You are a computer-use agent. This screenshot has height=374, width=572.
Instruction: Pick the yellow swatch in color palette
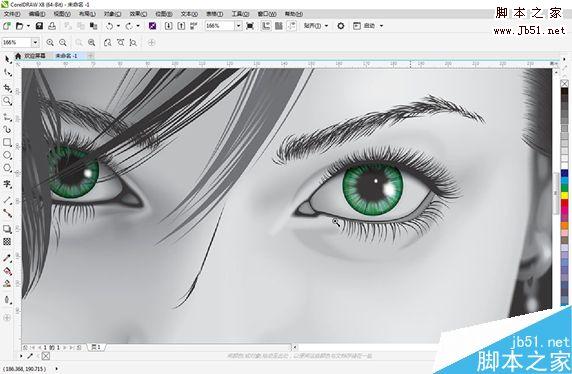(x=564, y=196)
